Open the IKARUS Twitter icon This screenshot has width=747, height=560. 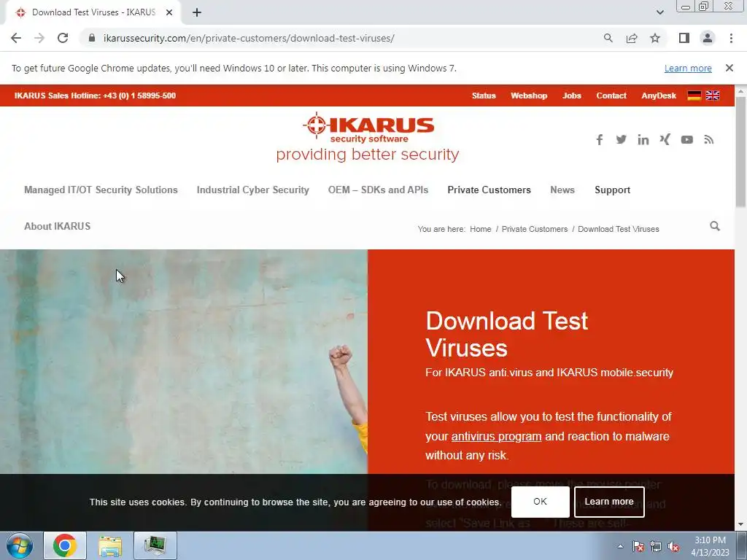click(622, 139)
